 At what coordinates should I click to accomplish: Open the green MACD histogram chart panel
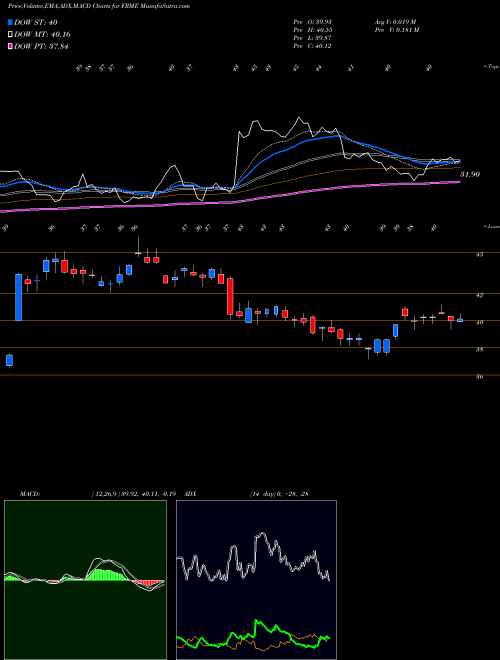click(x=85, y=580)
